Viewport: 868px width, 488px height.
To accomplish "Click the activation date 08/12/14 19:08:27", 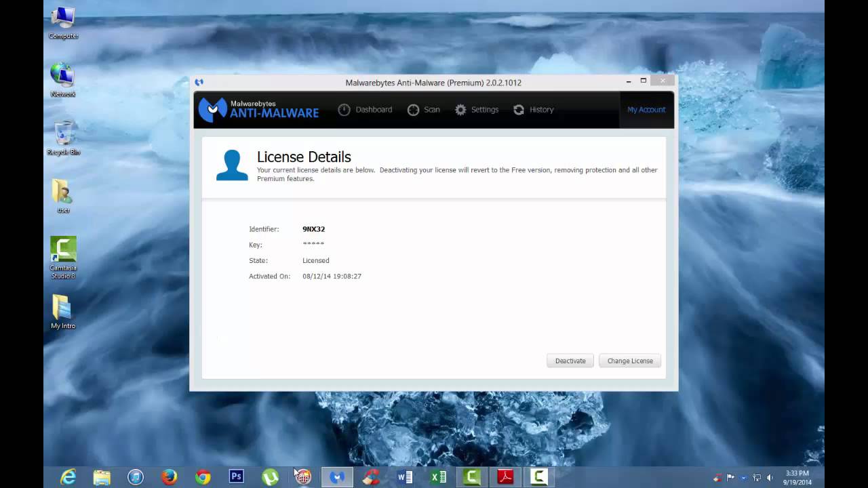I will [x=332, y=277].
